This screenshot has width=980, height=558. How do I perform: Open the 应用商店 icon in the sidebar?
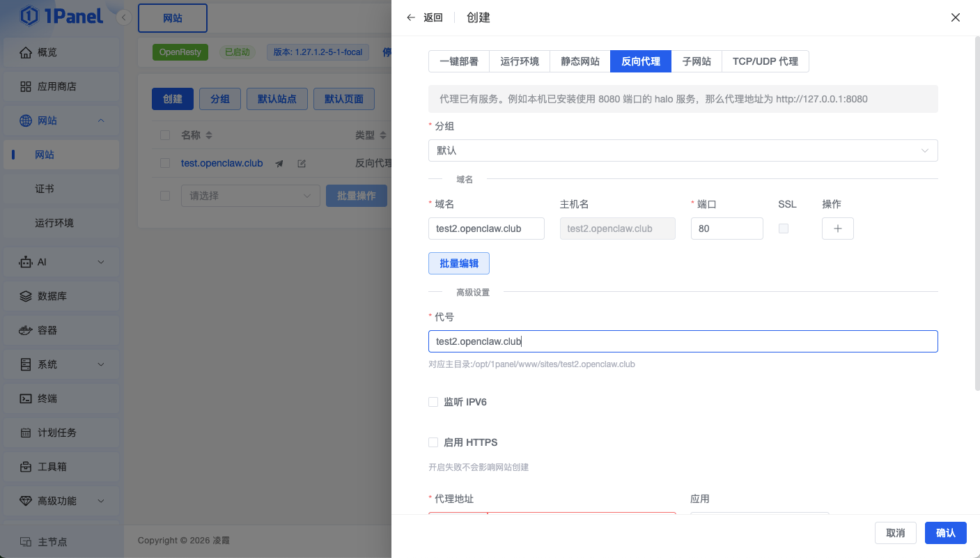pos(26,87)
